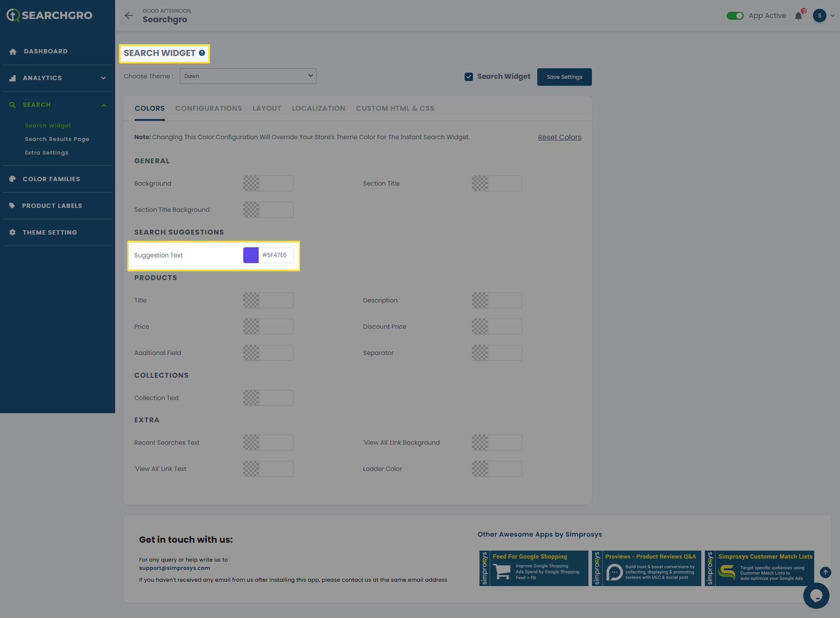The width and height of the screenshot is (840, 618).
Task: Switch to the Localization tab
Action: tap(318, 109)
